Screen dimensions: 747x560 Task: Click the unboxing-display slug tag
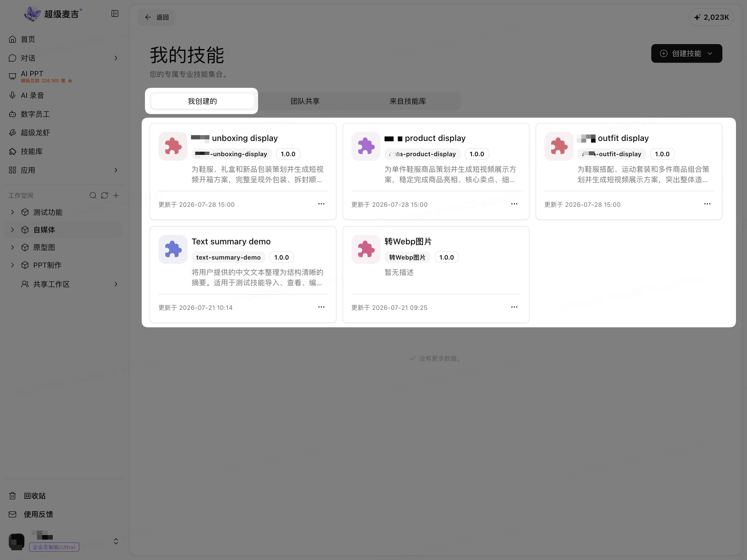point(231,154)
